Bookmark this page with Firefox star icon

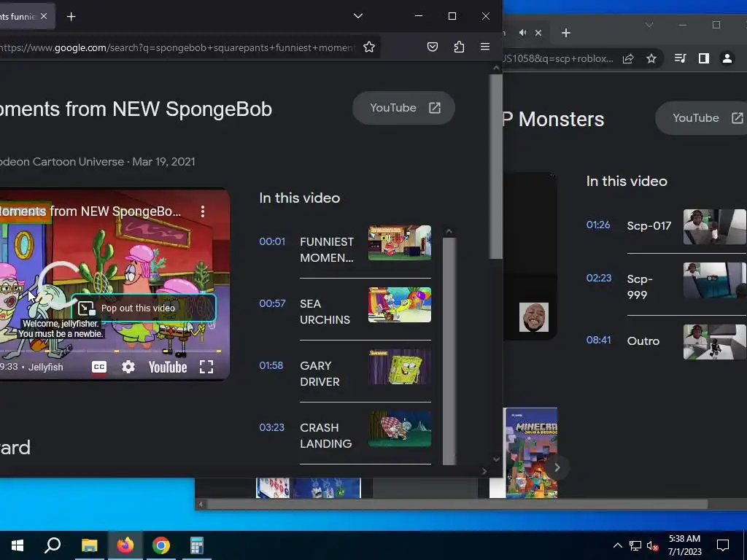tap(368, 47)
